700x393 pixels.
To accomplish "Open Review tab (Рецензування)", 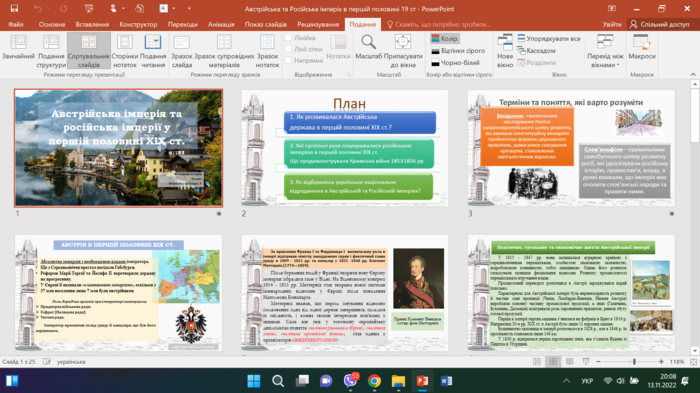I will click(318, 24).
